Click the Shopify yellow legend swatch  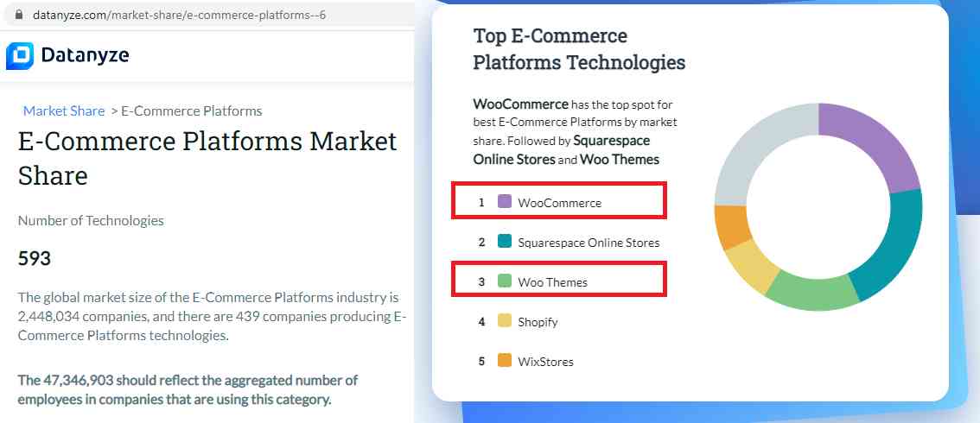505,321
